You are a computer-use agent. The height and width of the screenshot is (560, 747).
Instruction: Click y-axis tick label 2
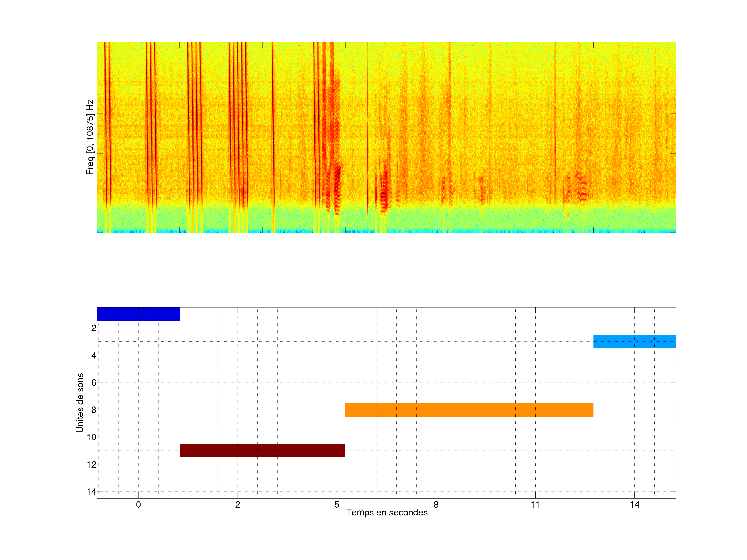pyautogui.click(x=94, y=328)
